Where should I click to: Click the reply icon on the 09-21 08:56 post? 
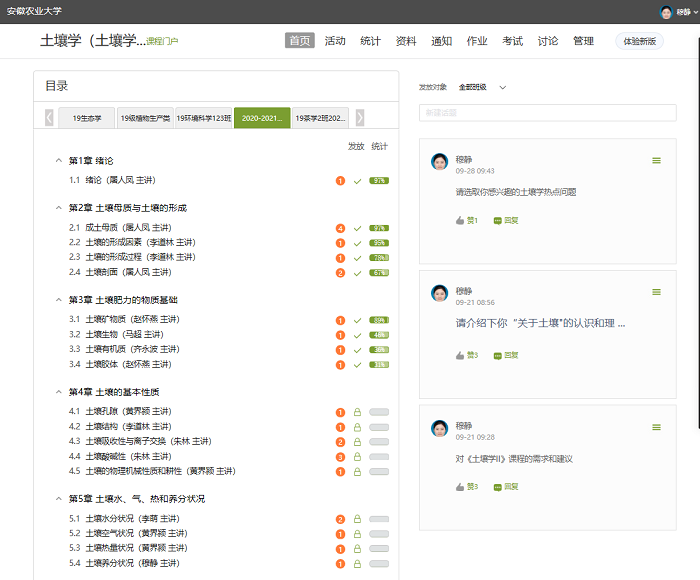coord(497,355)
